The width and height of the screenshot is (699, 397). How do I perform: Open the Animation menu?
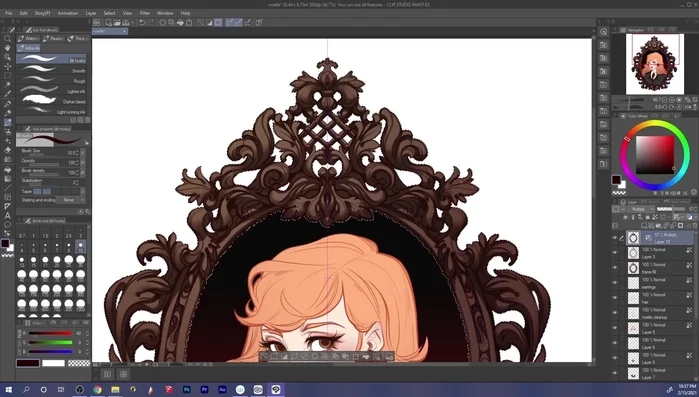(x=68, y=13)
